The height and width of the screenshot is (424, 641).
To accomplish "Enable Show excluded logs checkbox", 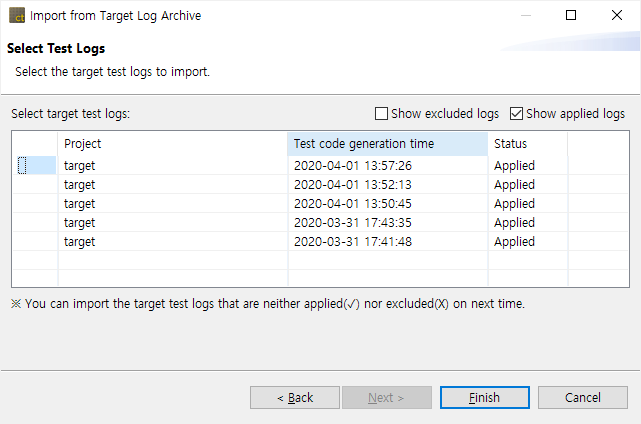I will (x=381, y=114).
